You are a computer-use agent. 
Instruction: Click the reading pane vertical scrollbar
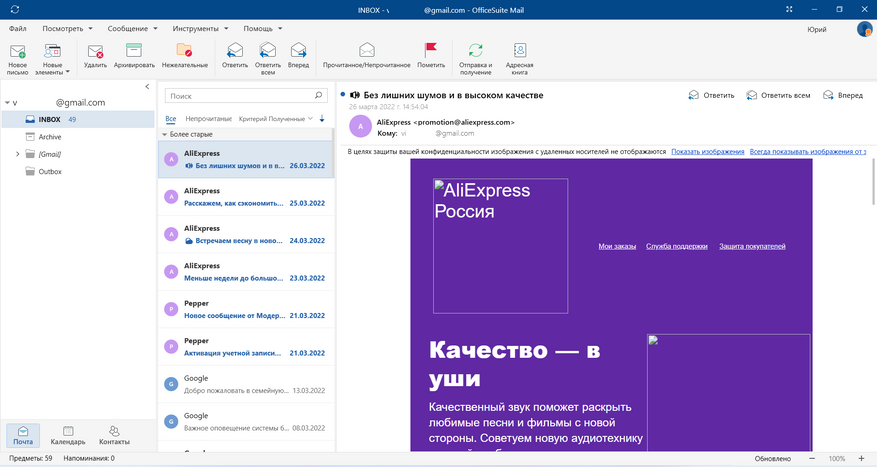873,182
